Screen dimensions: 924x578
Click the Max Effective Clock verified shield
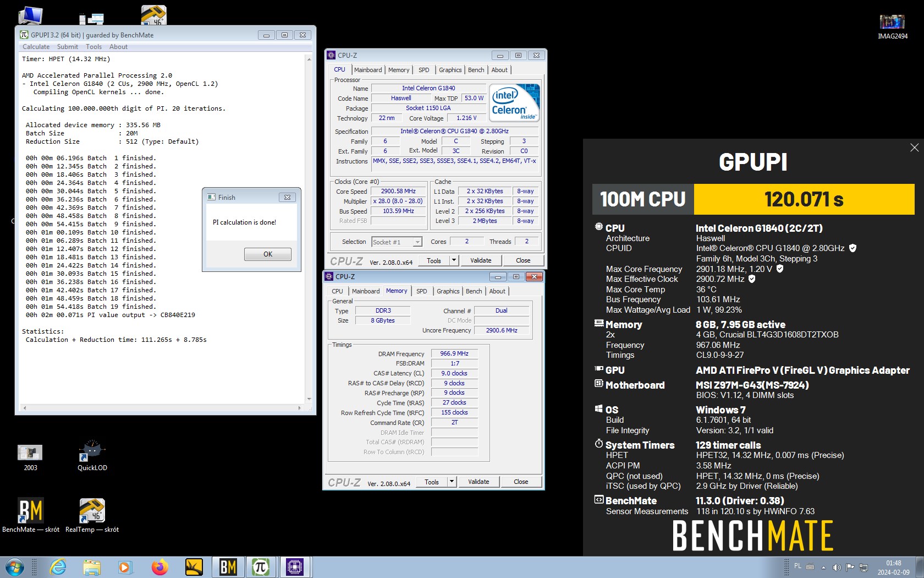pos(752,279)
